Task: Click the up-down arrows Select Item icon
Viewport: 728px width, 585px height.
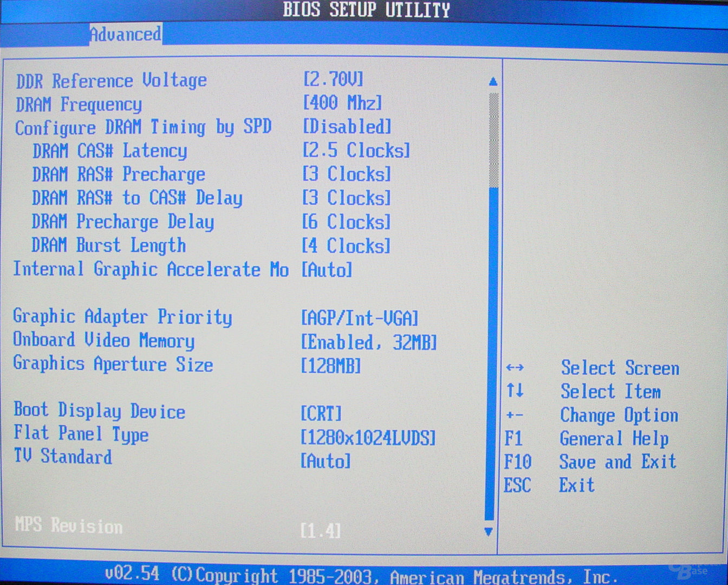Action: pos(515,390)
